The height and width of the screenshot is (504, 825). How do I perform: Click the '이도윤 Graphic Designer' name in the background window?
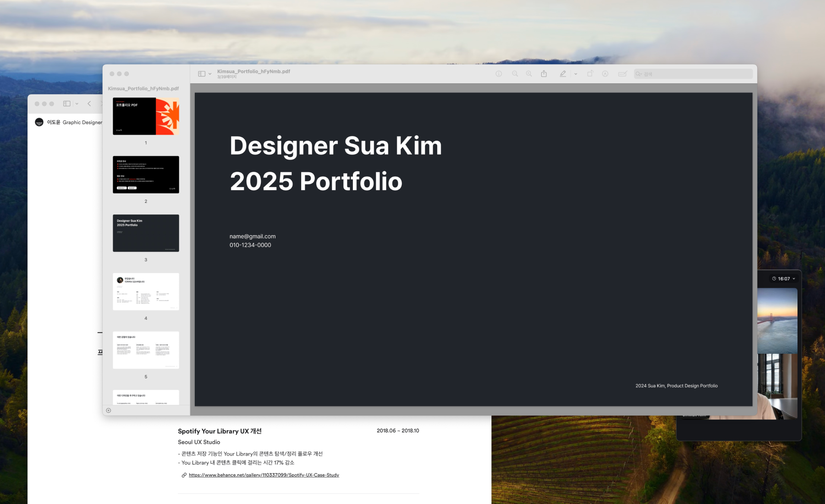(x=74, y=122)
